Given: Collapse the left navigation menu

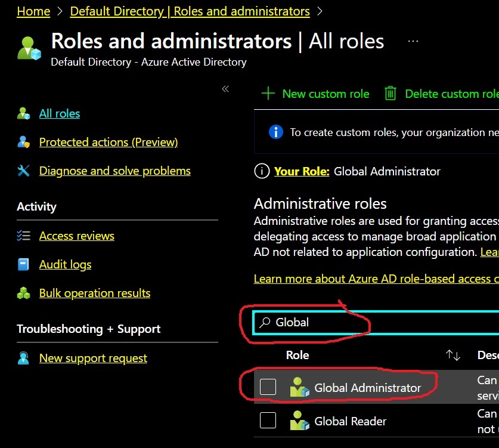Looking at the screenshot, I should pos(225,89).
